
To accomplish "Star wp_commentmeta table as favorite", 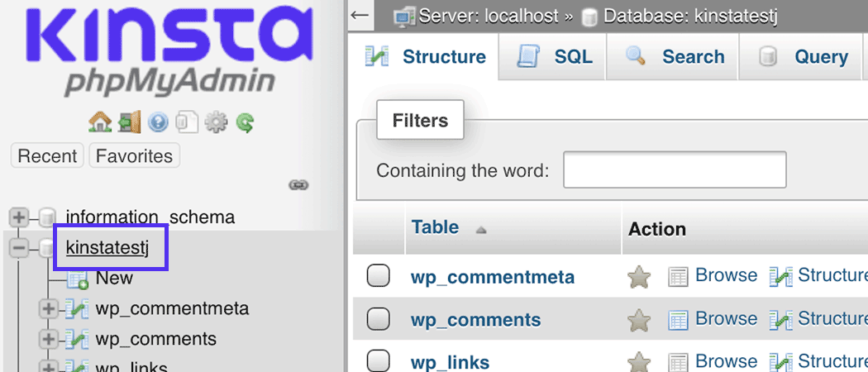I will point(639,277).
